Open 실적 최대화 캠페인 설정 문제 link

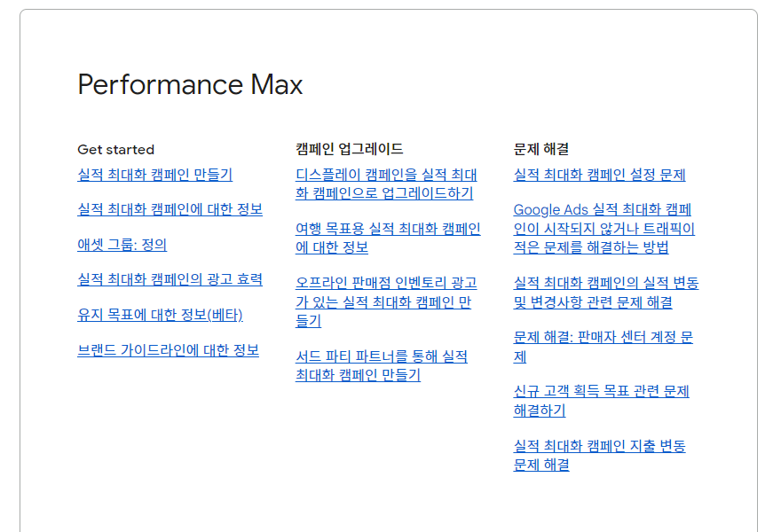[x=599, y=175]
